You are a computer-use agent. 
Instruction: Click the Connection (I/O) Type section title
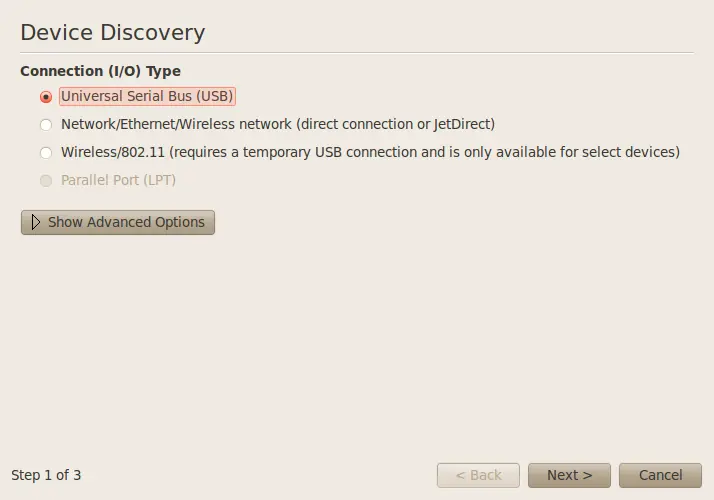point(100,71)
